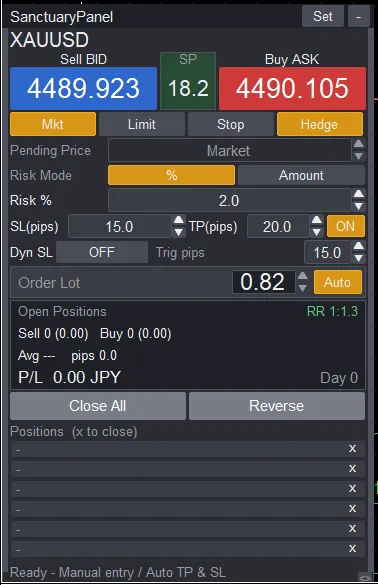Increase Order Lot with up arrow
The image size is (378, 585).
pos(303,276)
